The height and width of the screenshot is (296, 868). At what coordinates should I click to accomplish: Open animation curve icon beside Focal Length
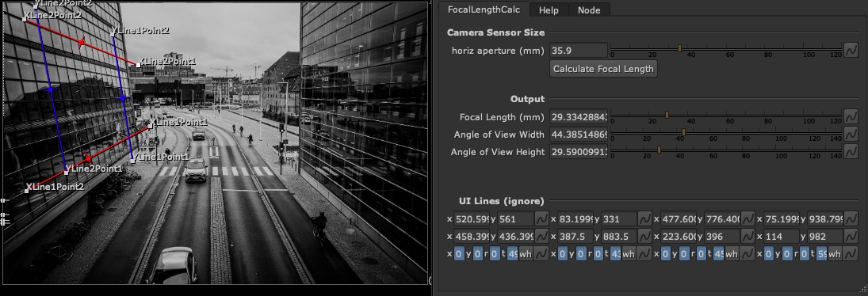pos(851,116)
